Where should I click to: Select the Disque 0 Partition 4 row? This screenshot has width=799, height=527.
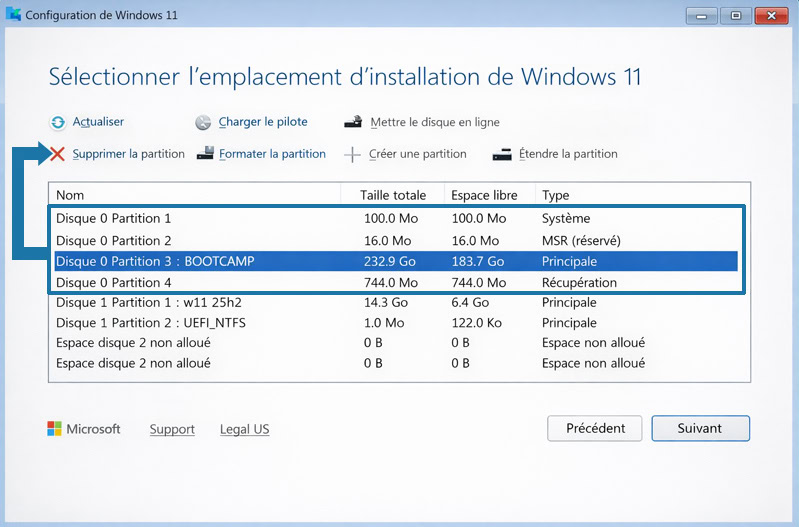396,282
